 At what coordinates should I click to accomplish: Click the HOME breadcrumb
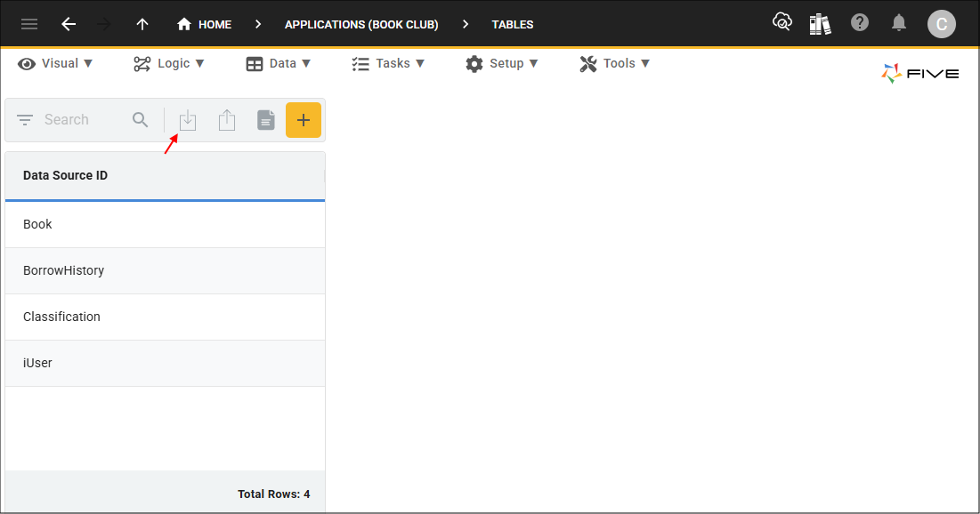pyautogui.click(x=204, y=24)
